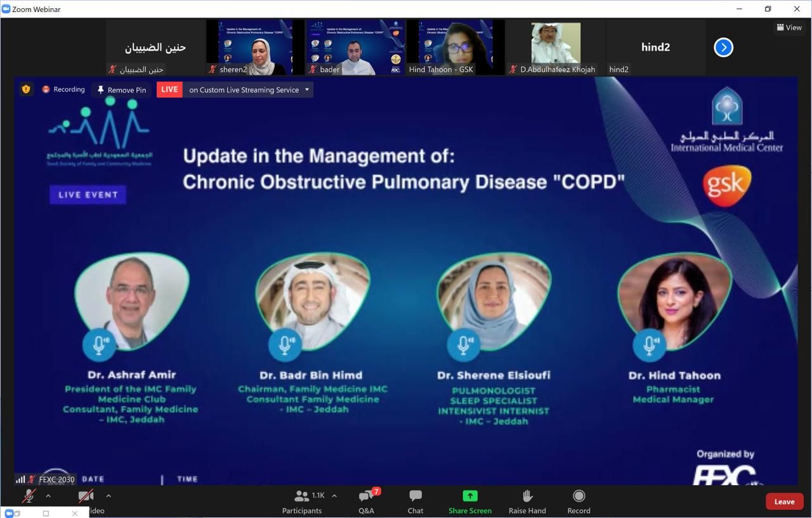
Task: Start recording with the Record icon
Action: [579, 496]
